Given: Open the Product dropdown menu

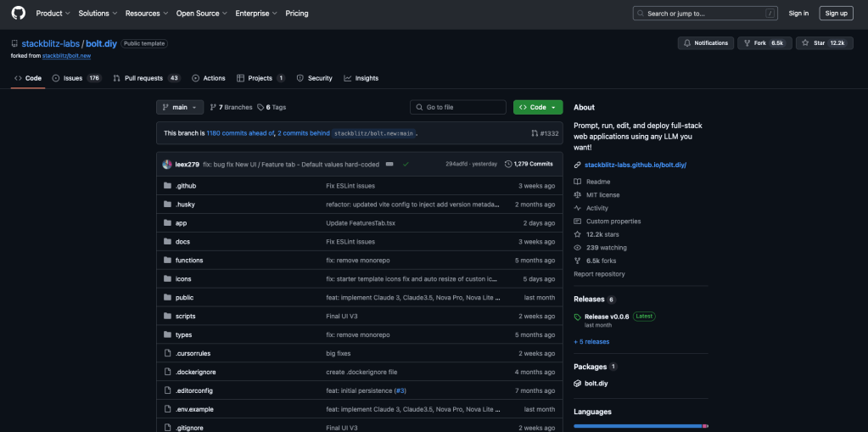Looking at the screenshot, I should point(53,14).
